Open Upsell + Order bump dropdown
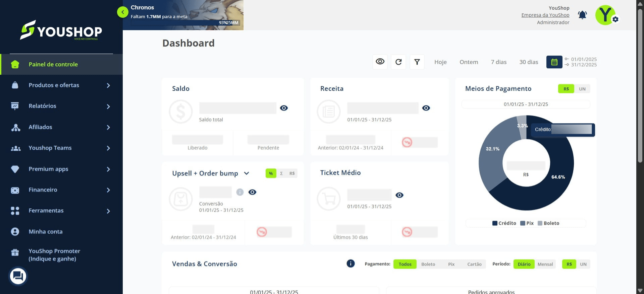The width and height of the screenshot is (644, 294). [x=247, y=173]
